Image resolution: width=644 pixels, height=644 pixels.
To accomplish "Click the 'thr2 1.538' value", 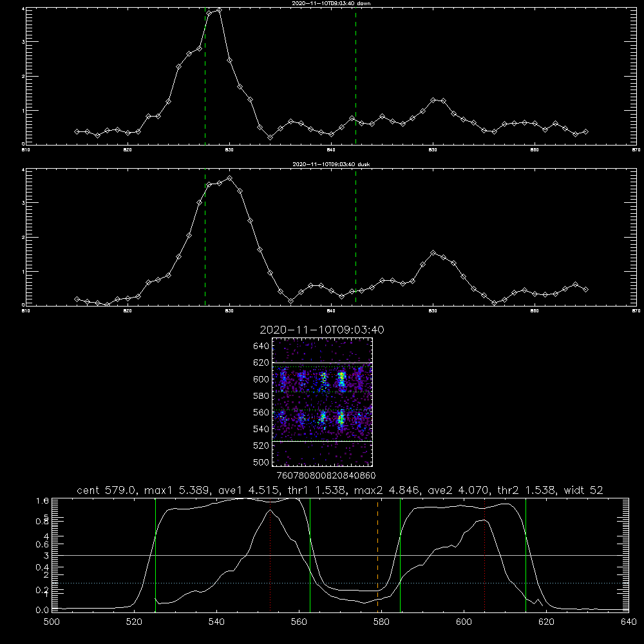I will click(527, 490).
